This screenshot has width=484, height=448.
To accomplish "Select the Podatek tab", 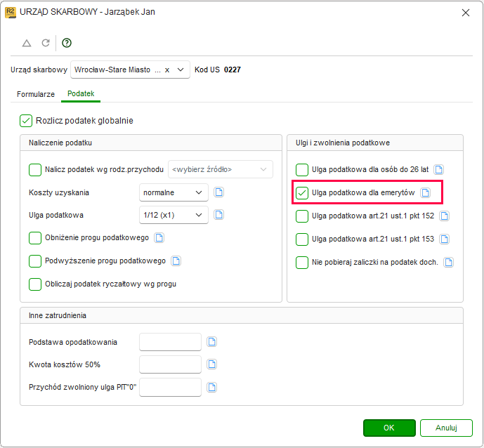I will coord(81,93).
